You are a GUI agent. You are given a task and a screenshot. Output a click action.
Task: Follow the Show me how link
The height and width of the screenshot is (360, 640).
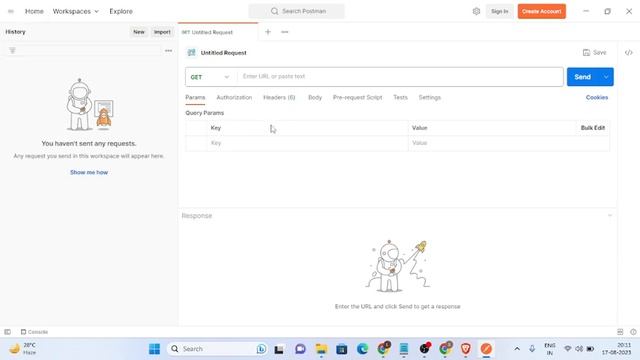89,172
